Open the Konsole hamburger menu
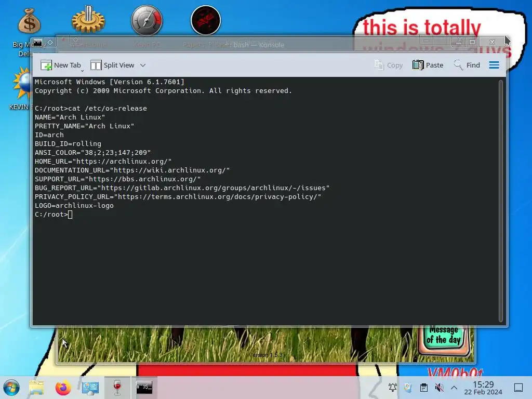The width and height of the screenshot is (532, 399). coord(494,65)
